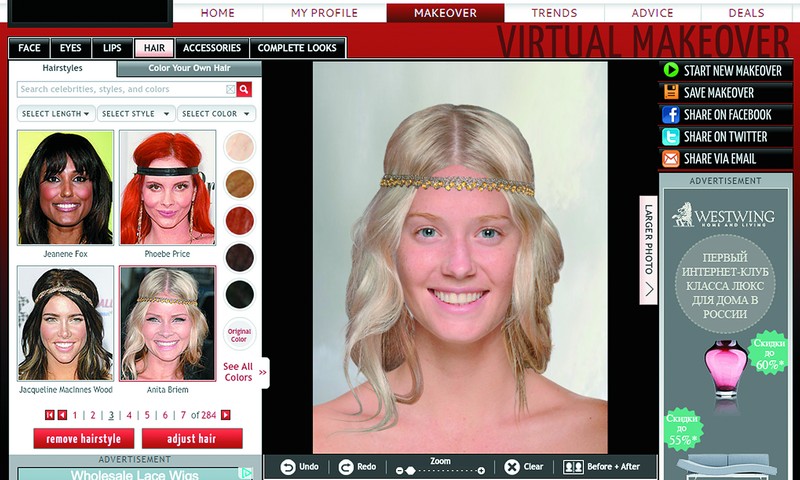Pick the light blonde hair color swatch
This screenshot has height=480, width=800.
point(239,147)
